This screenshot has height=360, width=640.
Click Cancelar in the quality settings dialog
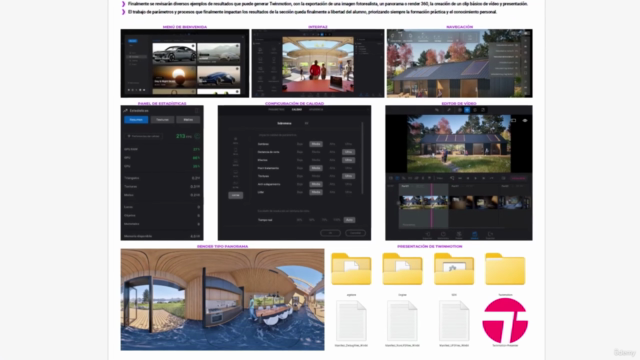click(356, 233)
